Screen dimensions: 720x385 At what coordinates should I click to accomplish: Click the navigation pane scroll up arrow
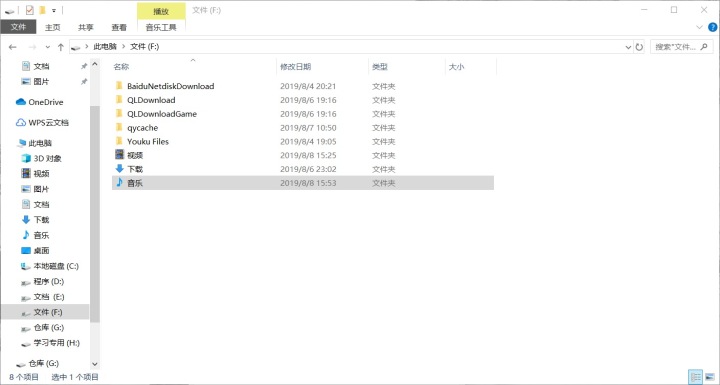coord(95,64)
